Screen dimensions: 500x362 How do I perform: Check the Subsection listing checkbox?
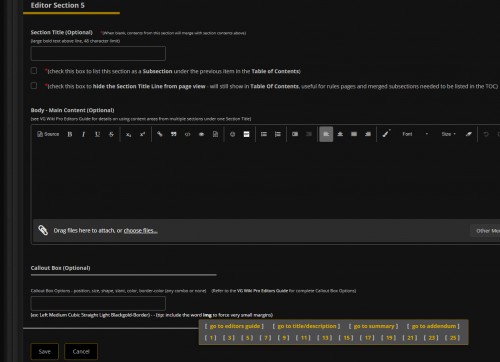click(x=34, y=71)
